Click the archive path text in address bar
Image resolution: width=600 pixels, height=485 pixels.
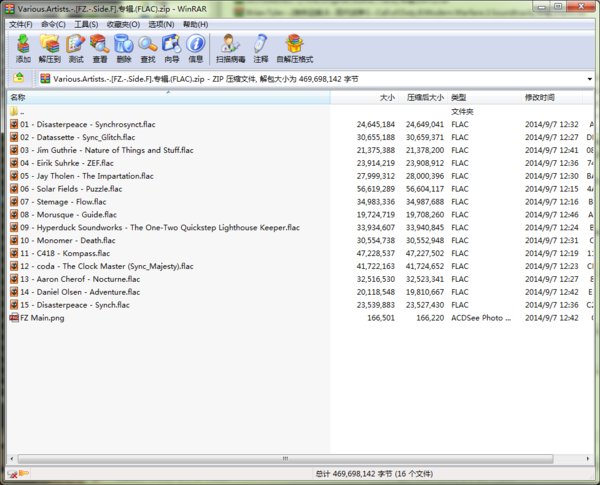pyautogui.click(x=206, y=79)
